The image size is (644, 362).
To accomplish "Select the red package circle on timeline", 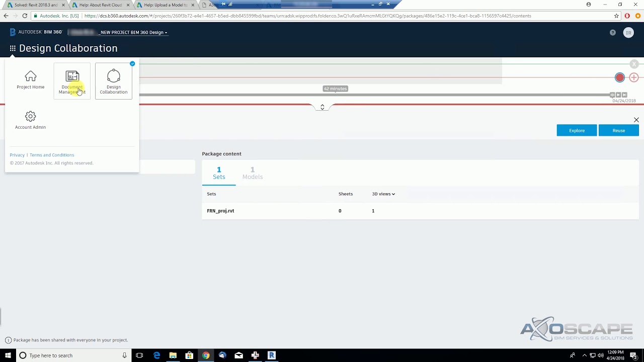I will tap(620, 77).
